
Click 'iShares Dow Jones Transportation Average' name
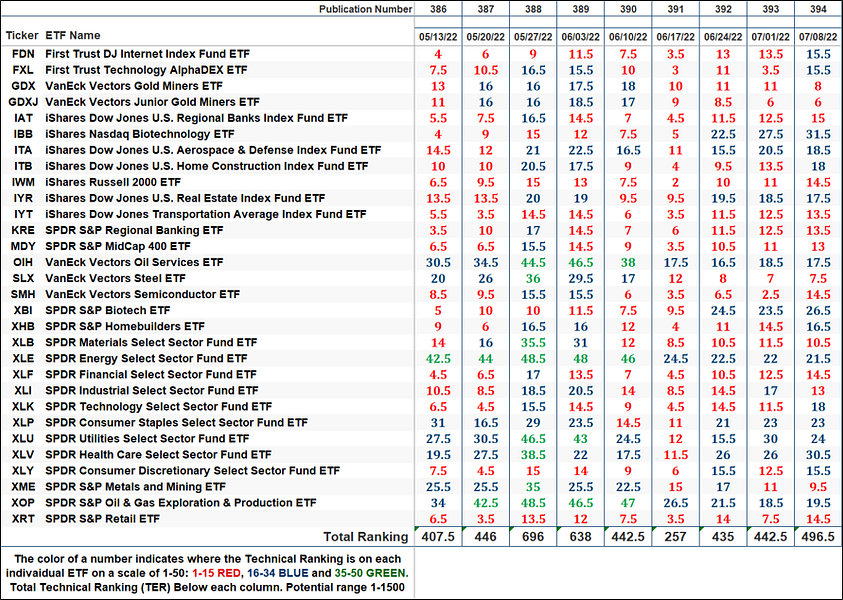click(x=205, y=215)
